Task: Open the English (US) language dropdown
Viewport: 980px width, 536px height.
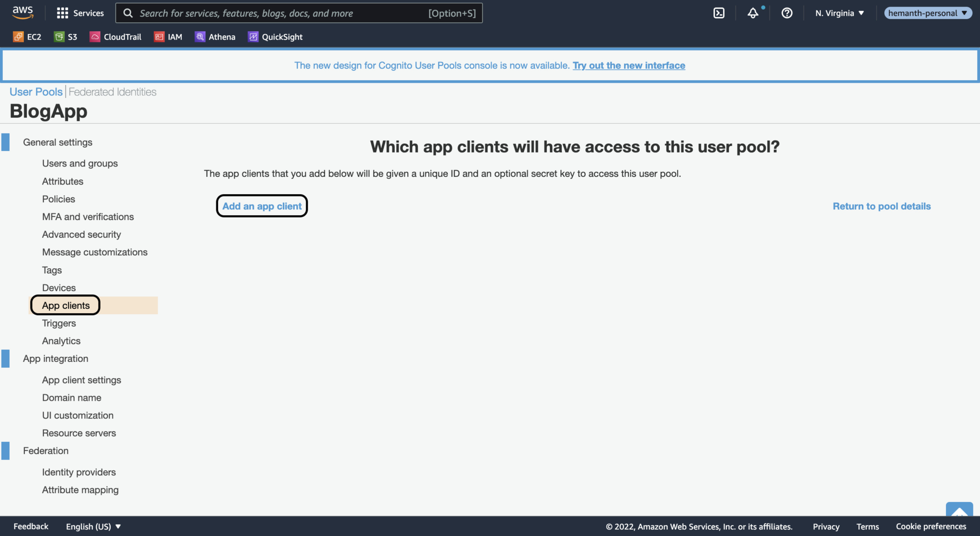Action: [x=93, y=526]
